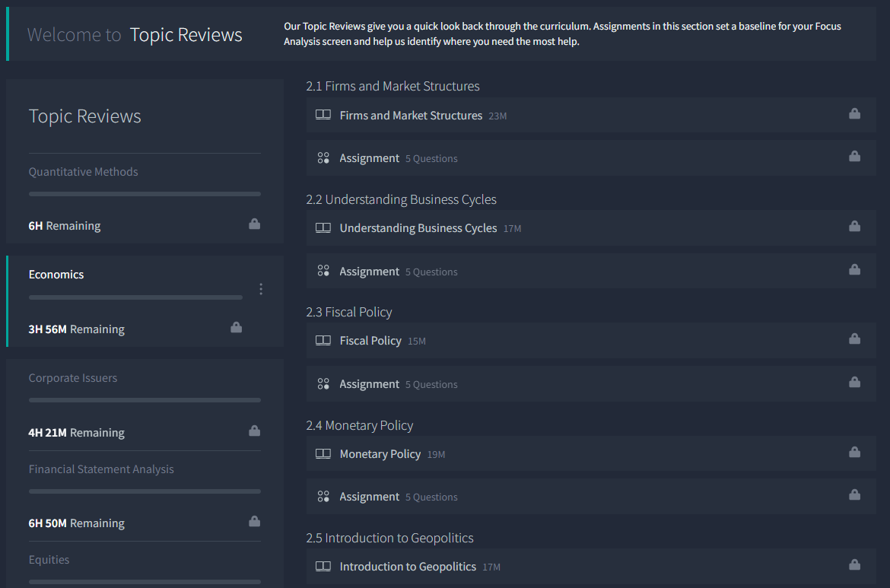Click the 2.5 Introduction to Geopolitics section heading

pos(389,538)
